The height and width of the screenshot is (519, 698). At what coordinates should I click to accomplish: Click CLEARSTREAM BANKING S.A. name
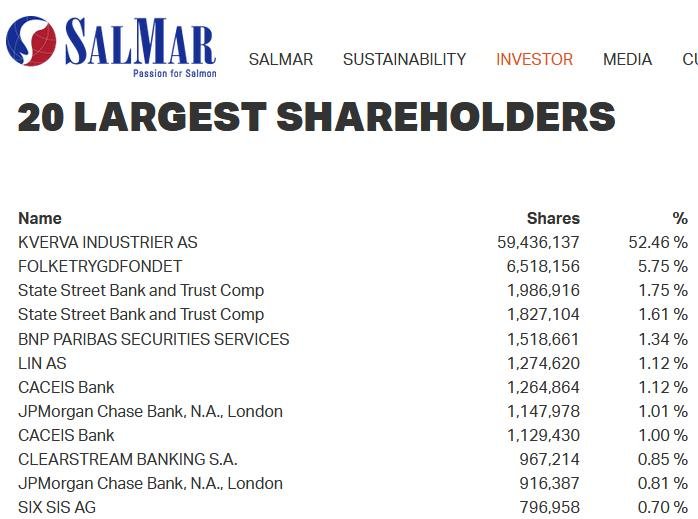(x=128, y=460)
